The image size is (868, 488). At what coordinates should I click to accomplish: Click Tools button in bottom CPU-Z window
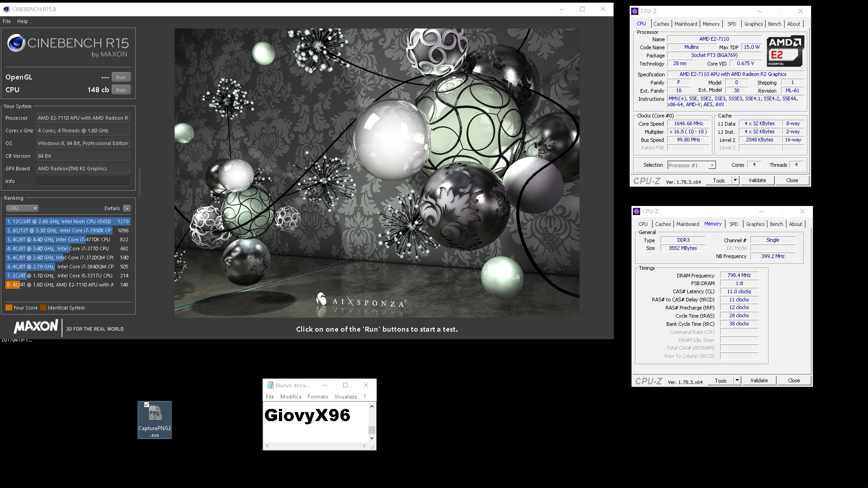(721, 380)
